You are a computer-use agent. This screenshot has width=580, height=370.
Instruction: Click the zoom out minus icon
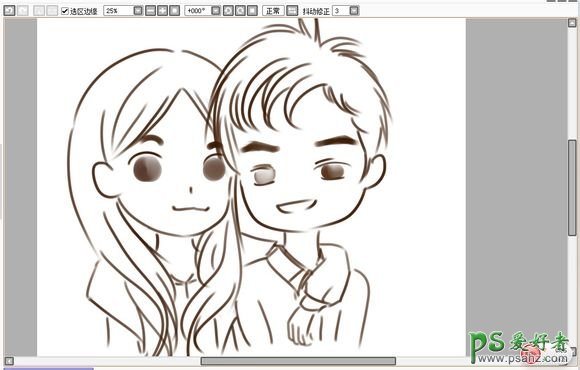pyautogui.click(x=150, y=10)
